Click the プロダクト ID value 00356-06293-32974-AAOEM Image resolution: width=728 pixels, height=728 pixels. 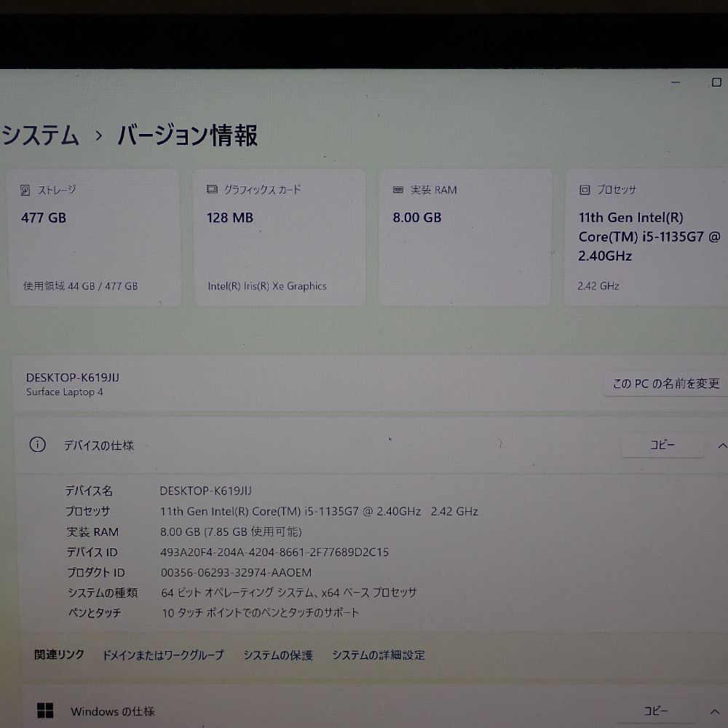pos(237,572)
